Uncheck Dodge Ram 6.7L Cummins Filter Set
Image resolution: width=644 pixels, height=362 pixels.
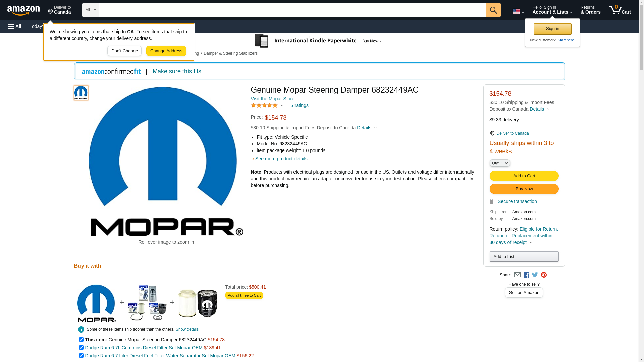pyautogui.click(x=81, y=348)
